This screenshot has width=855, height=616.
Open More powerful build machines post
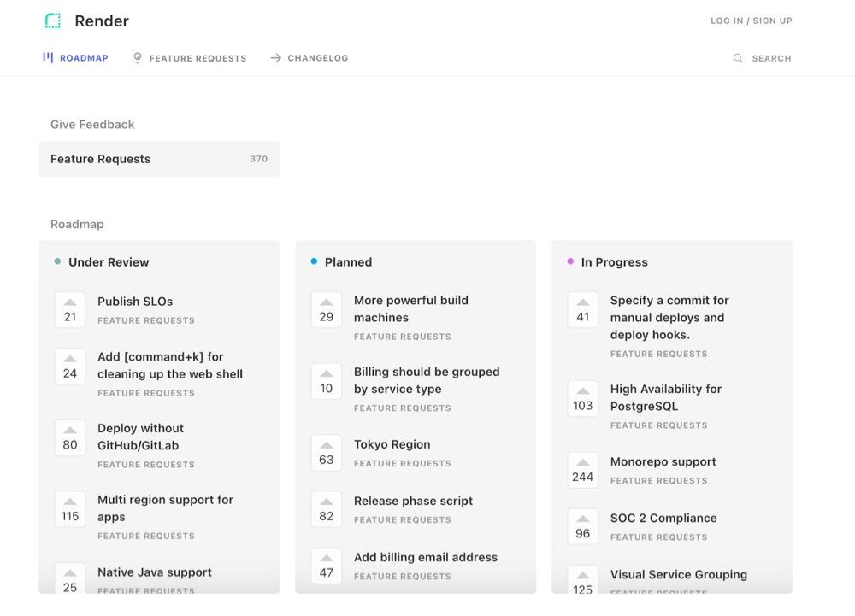(411, 308)
